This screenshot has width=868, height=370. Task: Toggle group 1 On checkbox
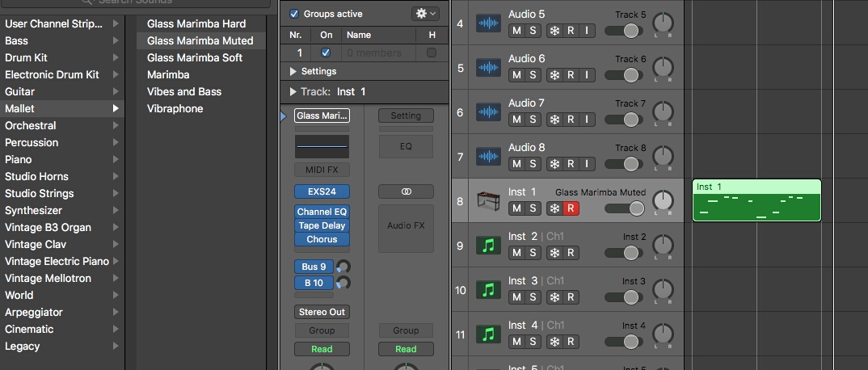326,53
